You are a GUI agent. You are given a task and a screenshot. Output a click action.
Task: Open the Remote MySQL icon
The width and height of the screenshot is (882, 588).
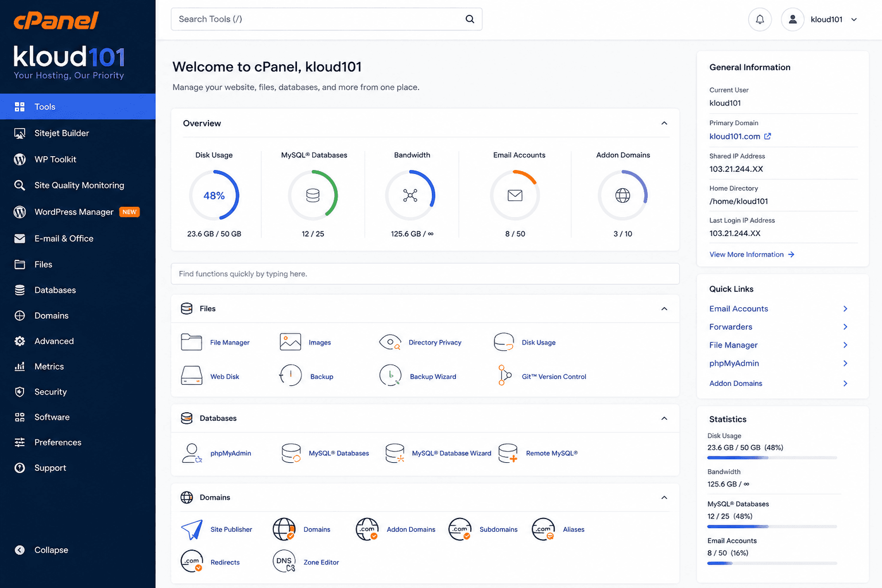[x=508, y=453]
